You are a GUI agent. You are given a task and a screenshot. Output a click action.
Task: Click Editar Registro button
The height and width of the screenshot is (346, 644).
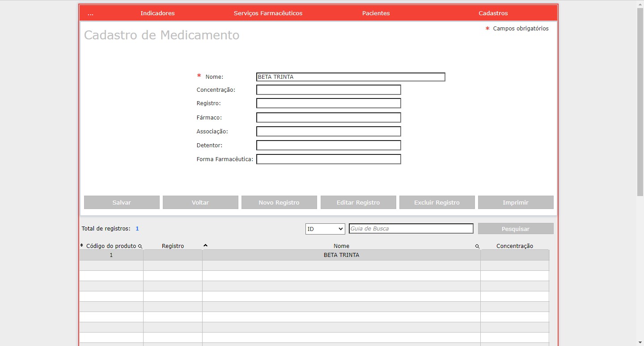click(x=358, y=202)
